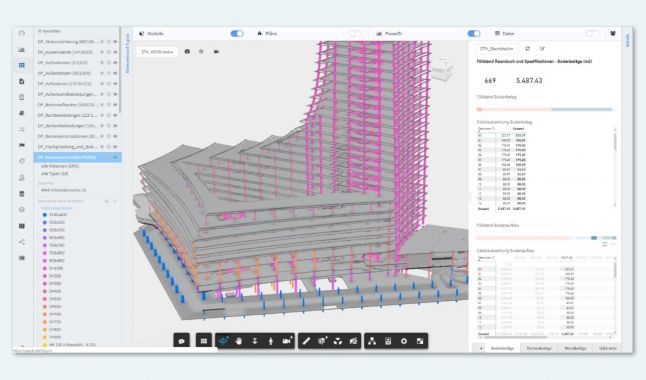The height and width of the screenshot is (380, 646).
Task: Turn off the PowerBI switch
Action: coord(474,33)
